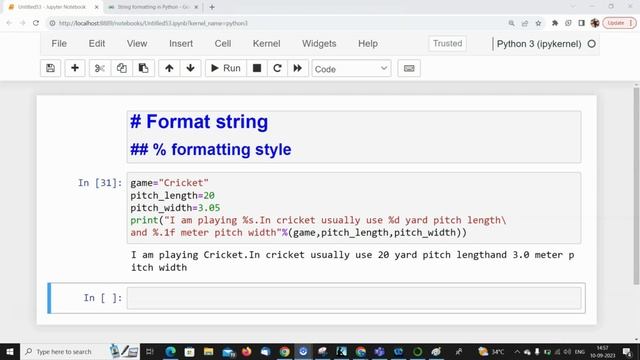
Task: Open the command palette keyboard icon
Action: [409, 68]
